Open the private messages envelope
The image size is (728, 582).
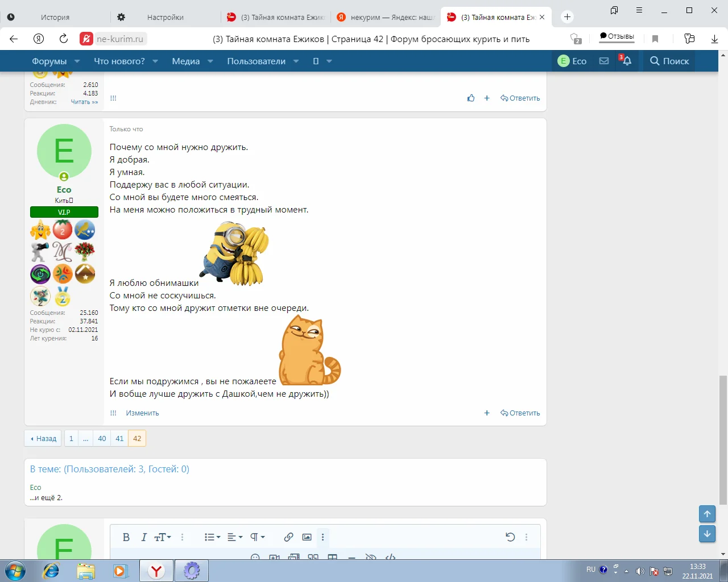[604, 61]
